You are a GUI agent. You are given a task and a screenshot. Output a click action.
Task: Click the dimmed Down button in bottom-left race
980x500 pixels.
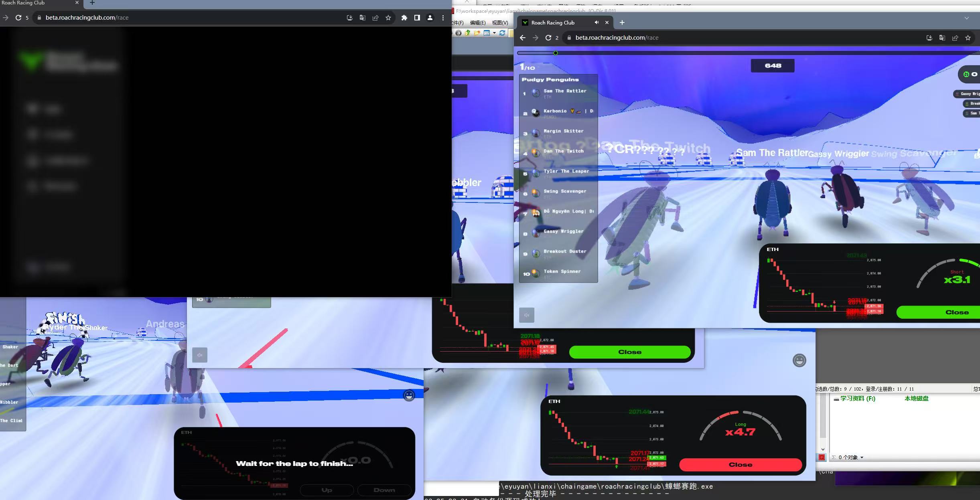(384, 490)
